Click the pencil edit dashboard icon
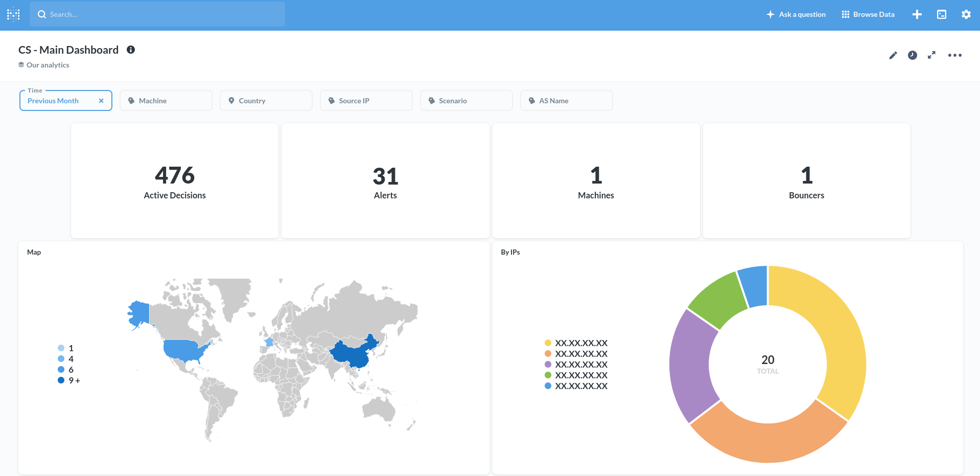Image resolution: width=980 pixels, height=476 pixels. 893,55
